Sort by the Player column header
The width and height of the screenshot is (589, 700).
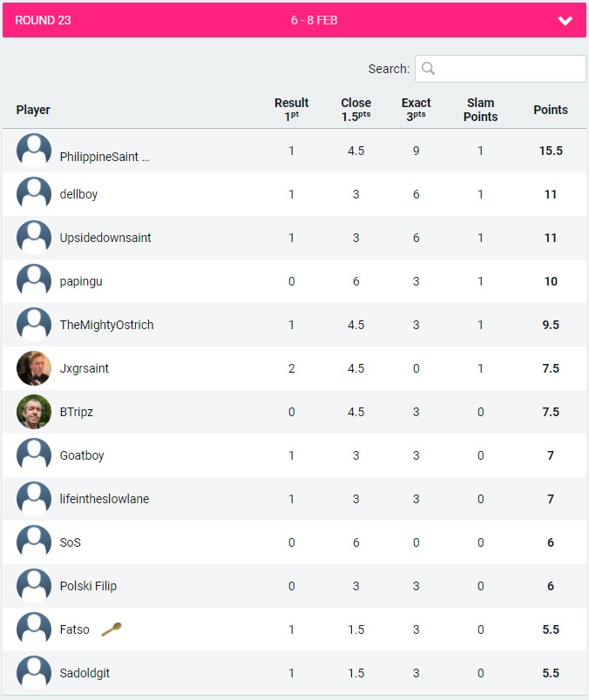[33, 110]
